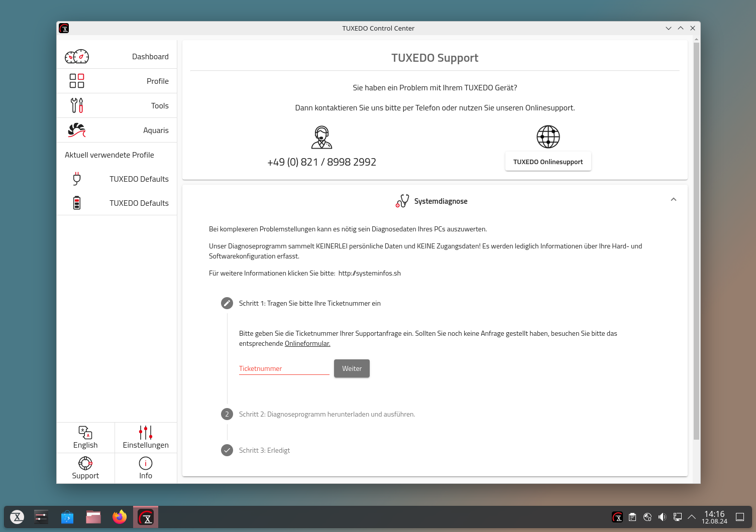This screenshot has height=532, width=756.
Task: Click the show desktop tray button
Action: click(x=740, y=517)
